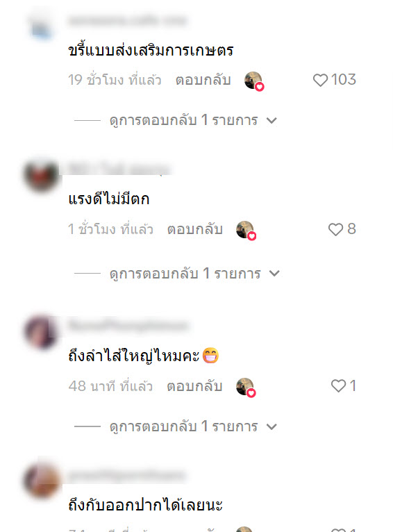Reply to the 19-hour-old comment
This screenshot has width=393, height=532.
click(x=203, y=80)
